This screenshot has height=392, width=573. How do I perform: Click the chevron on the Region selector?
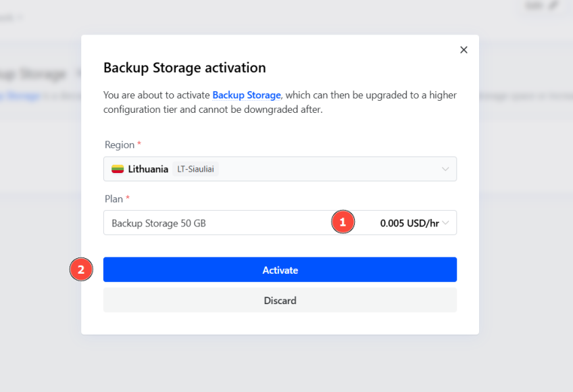(445, 169)
